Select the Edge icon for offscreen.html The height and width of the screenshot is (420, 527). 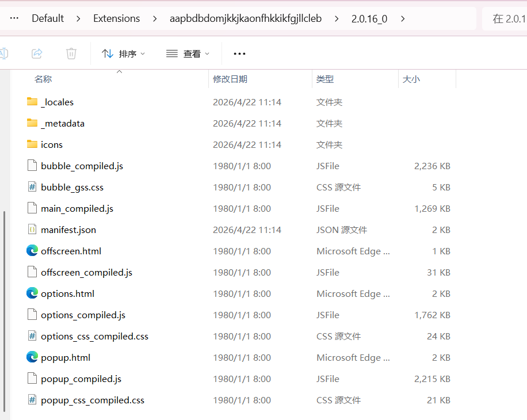(32, 251)
